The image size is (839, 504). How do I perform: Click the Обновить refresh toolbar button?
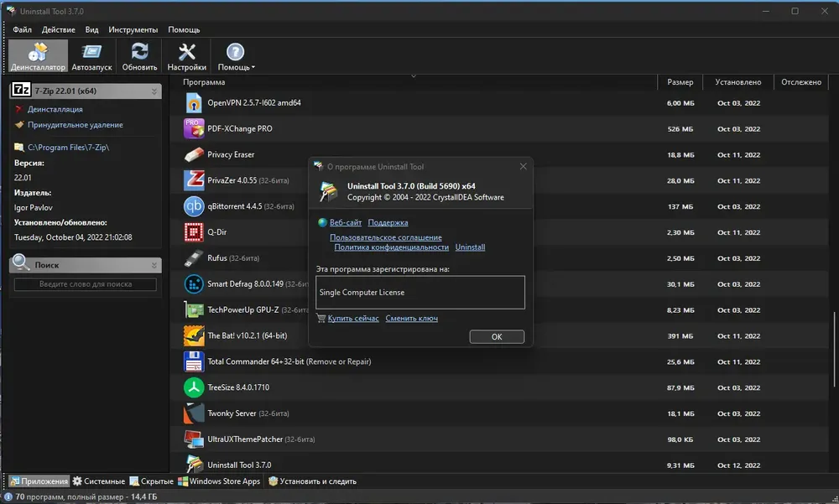(x=139, y=56)
